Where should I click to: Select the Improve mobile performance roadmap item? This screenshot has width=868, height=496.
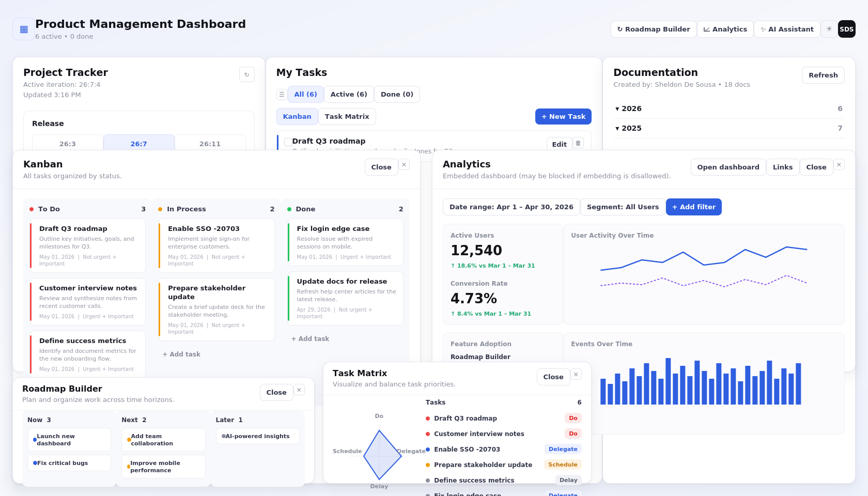tap(163, 467)
